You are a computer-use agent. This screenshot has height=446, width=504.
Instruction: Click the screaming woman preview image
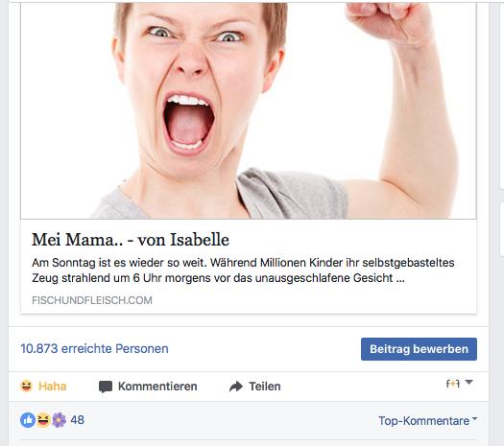coord(249,110)
